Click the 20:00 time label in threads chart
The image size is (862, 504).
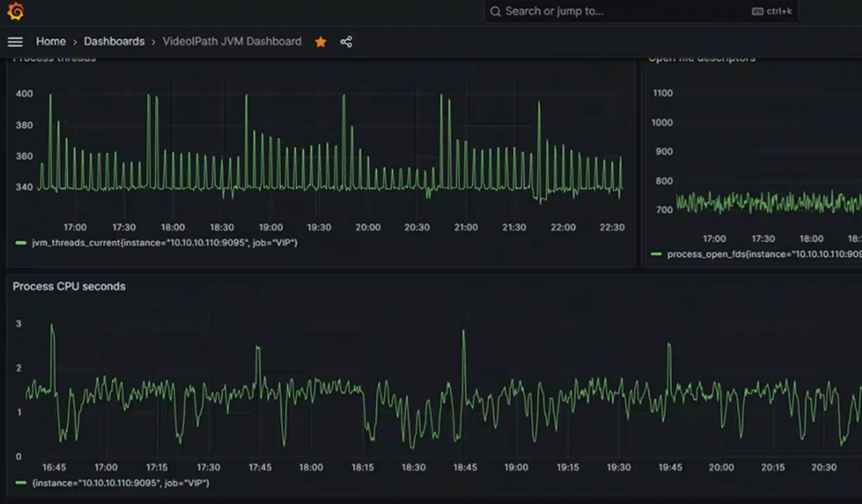coord(368,227)
